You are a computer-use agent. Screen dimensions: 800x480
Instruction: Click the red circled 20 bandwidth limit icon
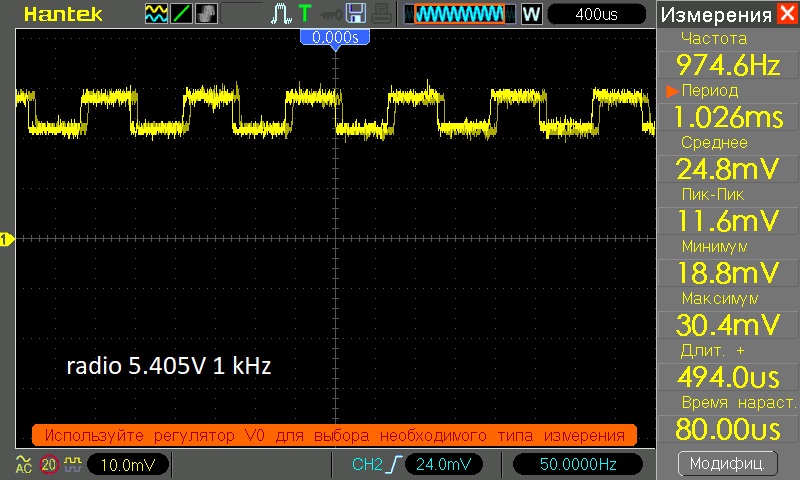47,464
